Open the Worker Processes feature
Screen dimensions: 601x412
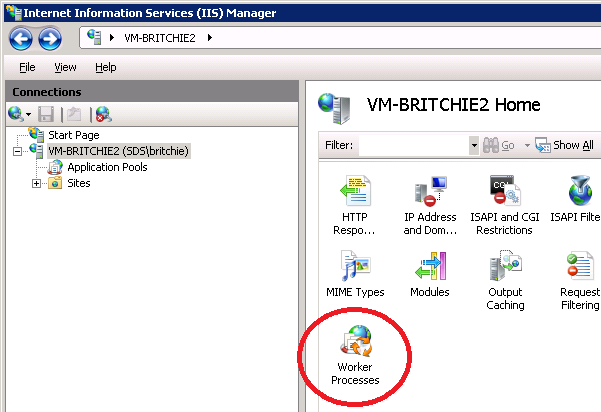point(355,355)
